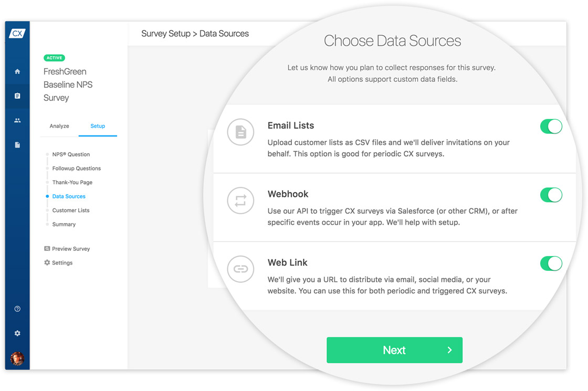
Task: Switch to the Analyze tab
Action: (59, 126)
